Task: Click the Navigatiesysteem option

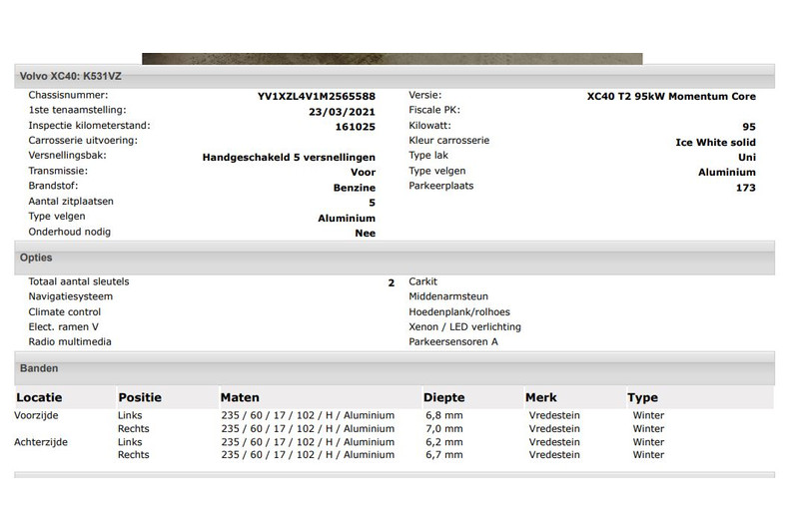Action: 71,296
